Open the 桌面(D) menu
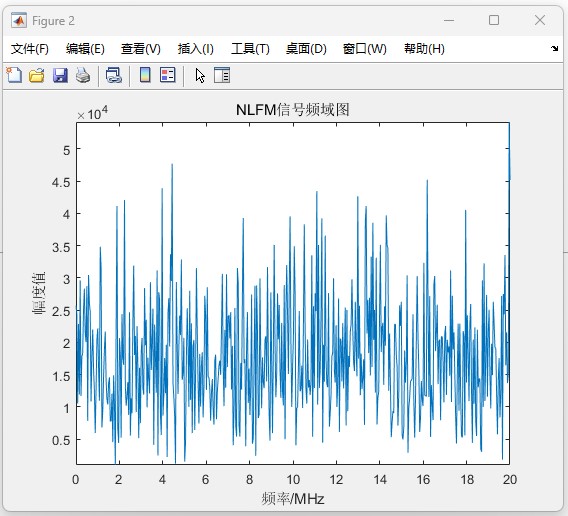Screen dimensions: 568x516 [x=306, y=49]
